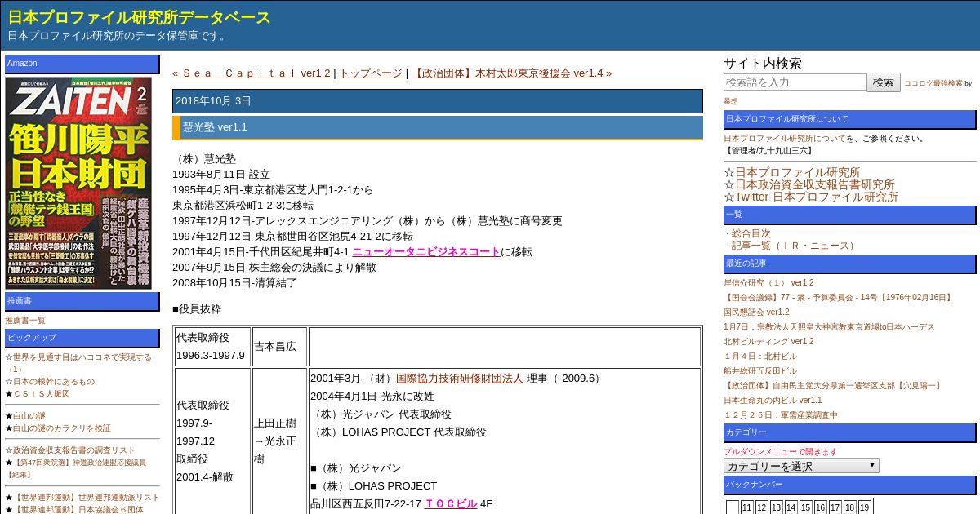Select backnumber calendar day 11
The height and width of the screenshot is (514, 980).
pyautogui.click(x=747, y=507)
